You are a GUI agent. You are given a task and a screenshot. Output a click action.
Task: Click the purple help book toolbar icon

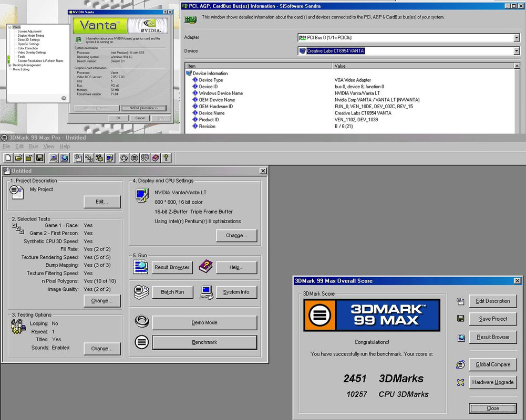156,158
